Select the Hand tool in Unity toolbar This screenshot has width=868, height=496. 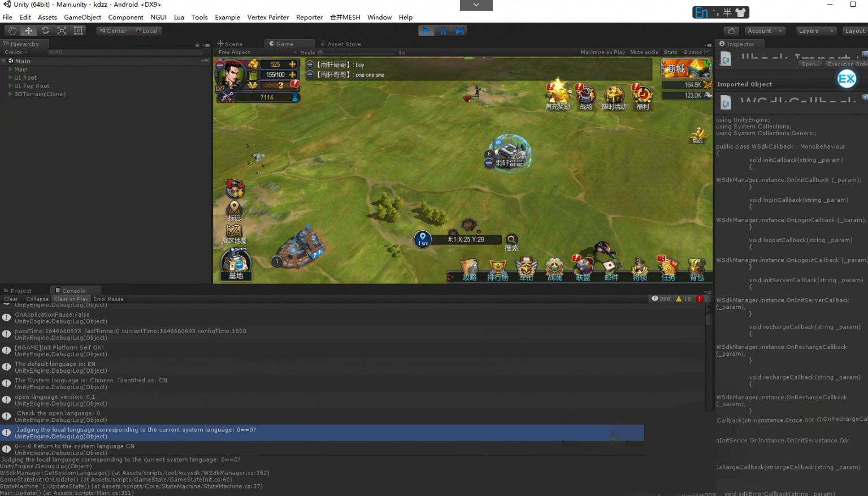coord(12,31)
